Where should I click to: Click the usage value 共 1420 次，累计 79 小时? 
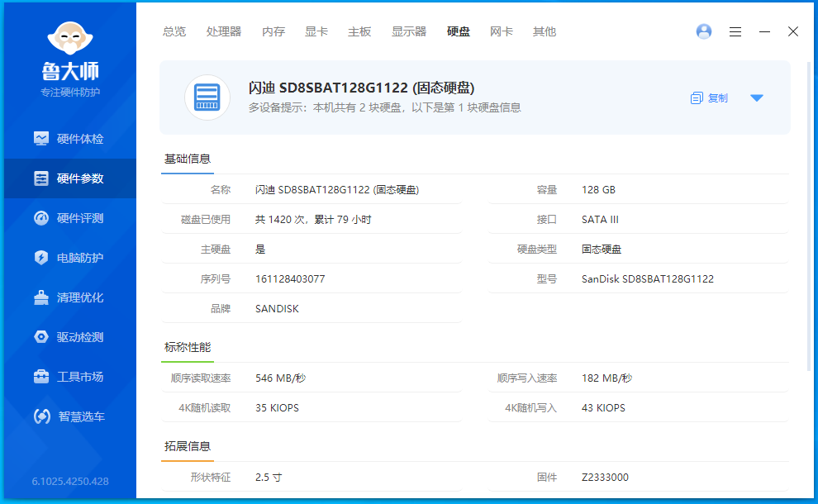(x=313, y=220)
